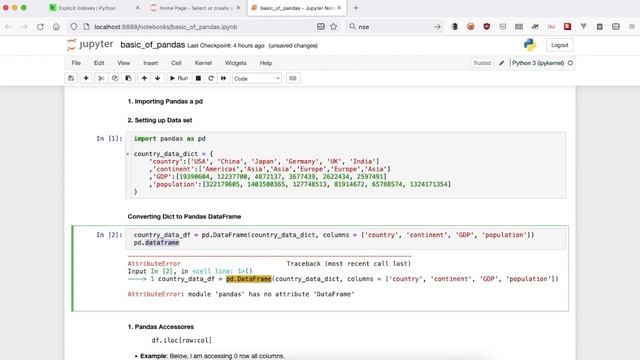
Task: Paste cells below icon
Action: tap(128, 78)
